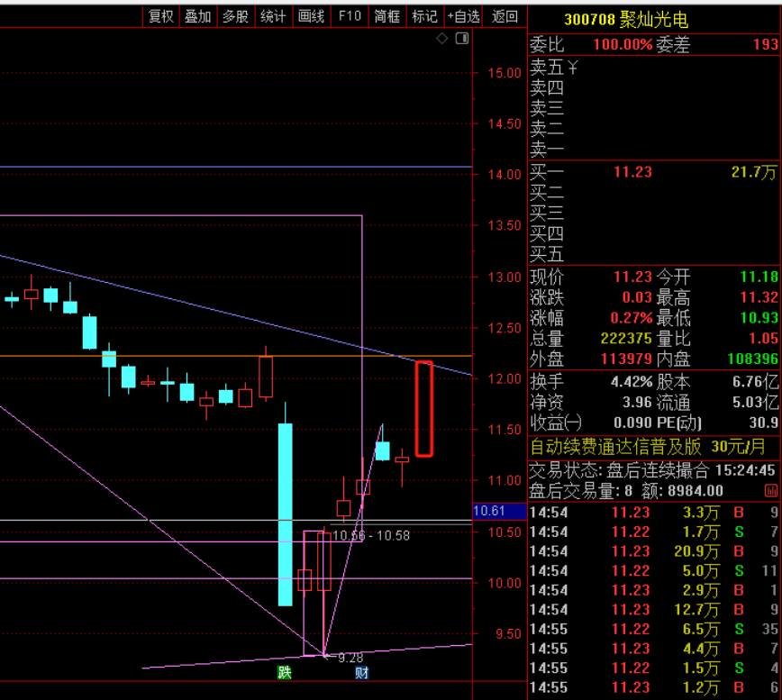Click the 换手 value 4.42%
This screenshot has width=782, height=700.
[x=632, y=382]
